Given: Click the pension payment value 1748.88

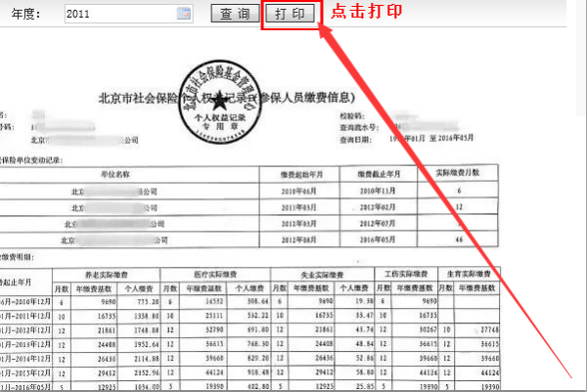Looking at the screenshot, I should [x=147, y=330].
